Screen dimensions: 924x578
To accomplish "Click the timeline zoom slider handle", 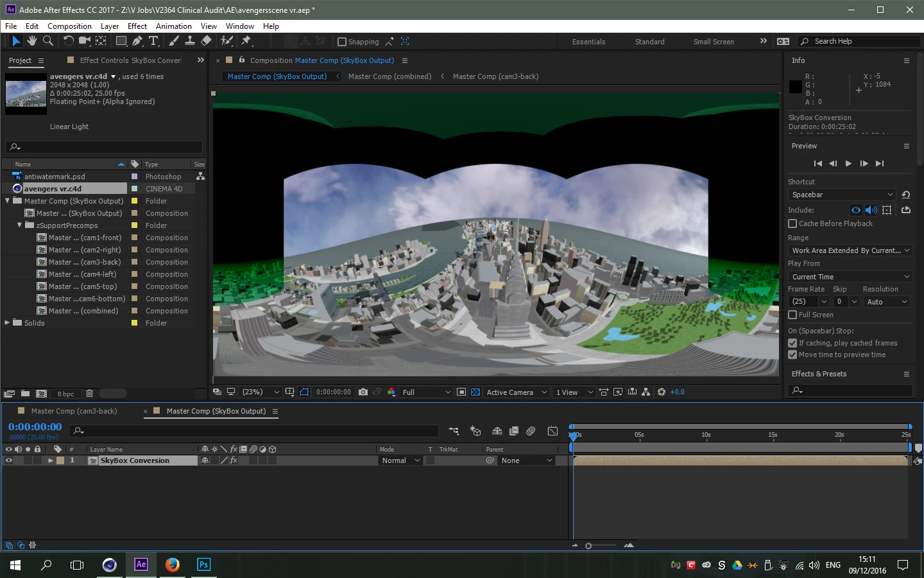I will pos(588,546).
